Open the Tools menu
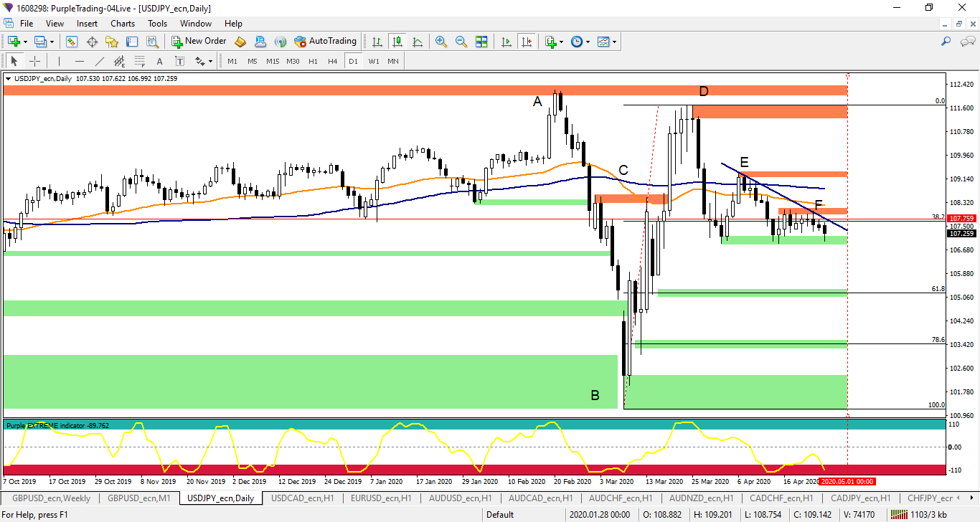 [157, 24]
